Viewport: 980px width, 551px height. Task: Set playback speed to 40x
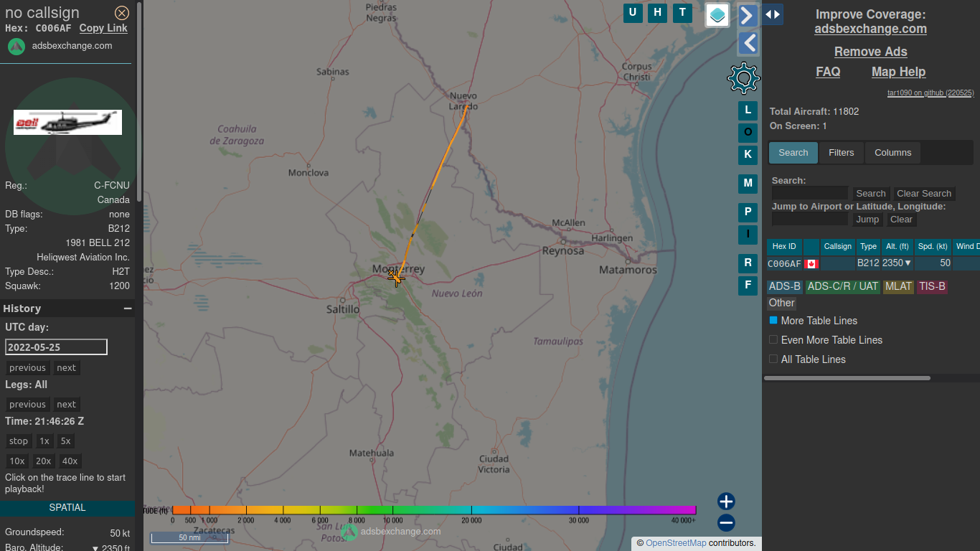pos(70,461)
